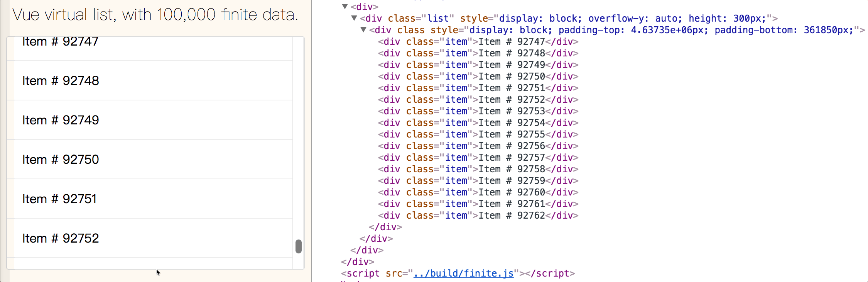Select list row Item # 92748
868x282 pixels.
point(150,81)
